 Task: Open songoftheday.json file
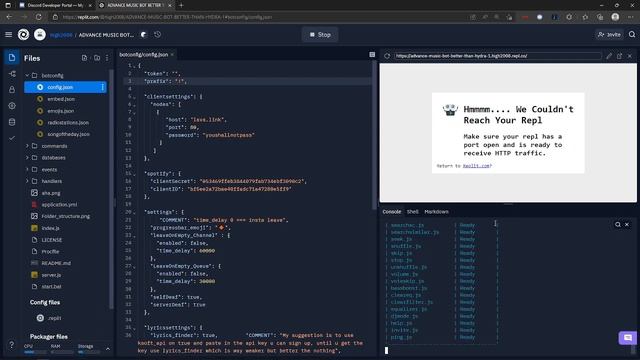(68, 134)
